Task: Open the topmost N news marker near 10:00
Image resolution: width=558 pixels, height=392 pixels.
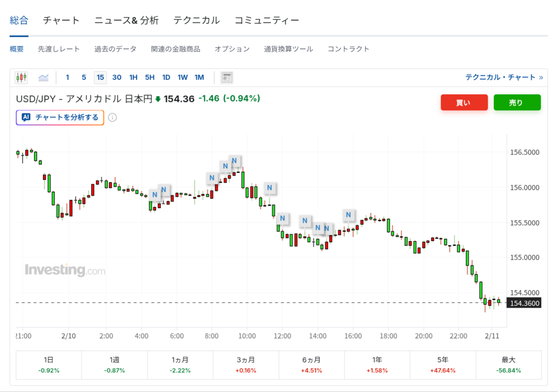Action: coord(234,160)
